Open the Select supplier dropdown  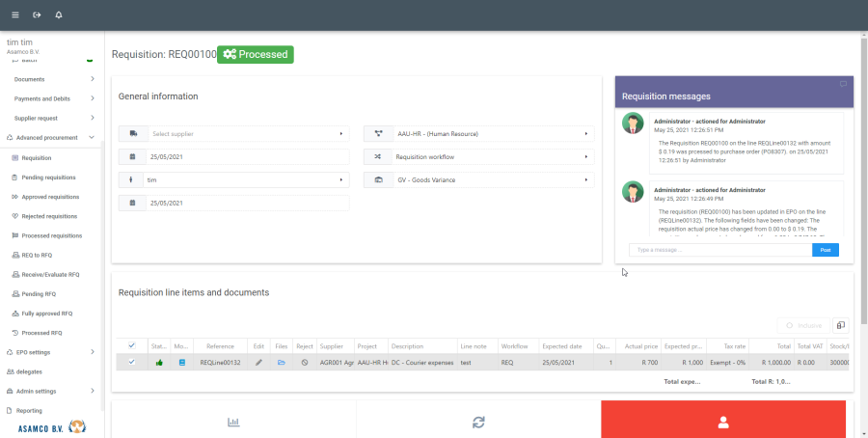point(234,133)
